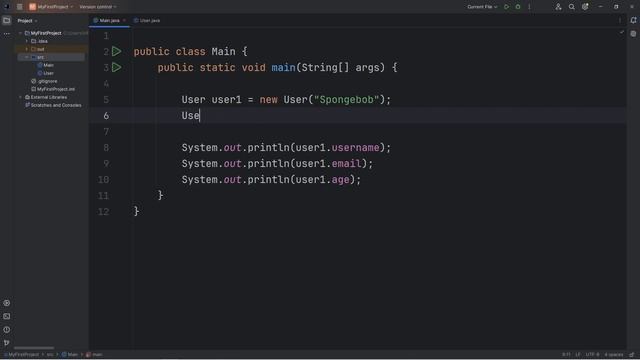Expand the out folder

click(x=27, y=49)
